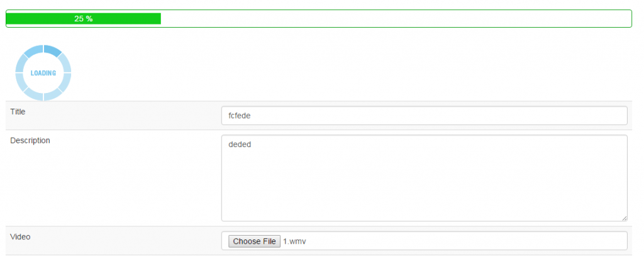Image resolution: width=644 pixels, height=257 pixels.
Task: Click the LOADING text inside the spinner
Action: click(x=43, y=73)
